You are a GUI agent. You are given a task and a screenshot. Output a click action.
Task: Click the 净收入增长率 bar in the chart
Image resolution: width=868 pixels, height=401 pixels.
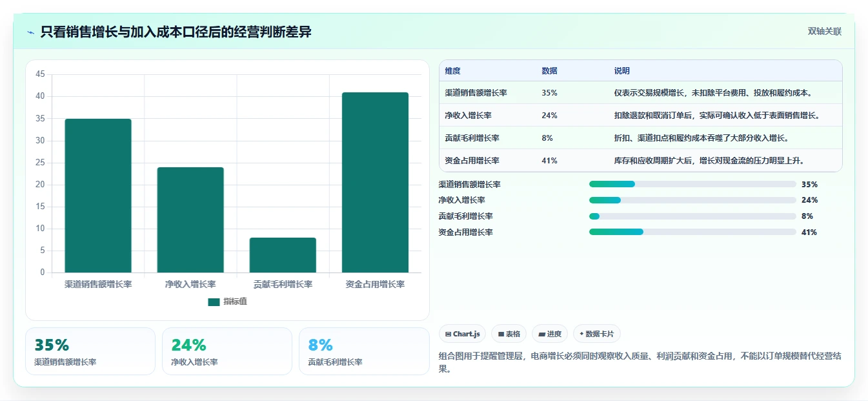click(190, 220)
